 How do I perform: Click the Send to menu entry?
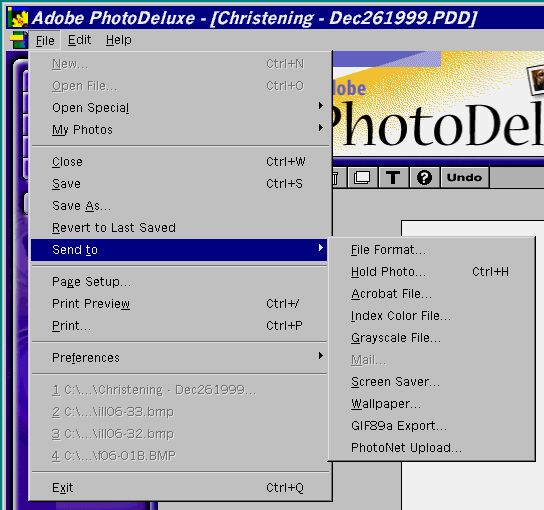coord(179,250)
